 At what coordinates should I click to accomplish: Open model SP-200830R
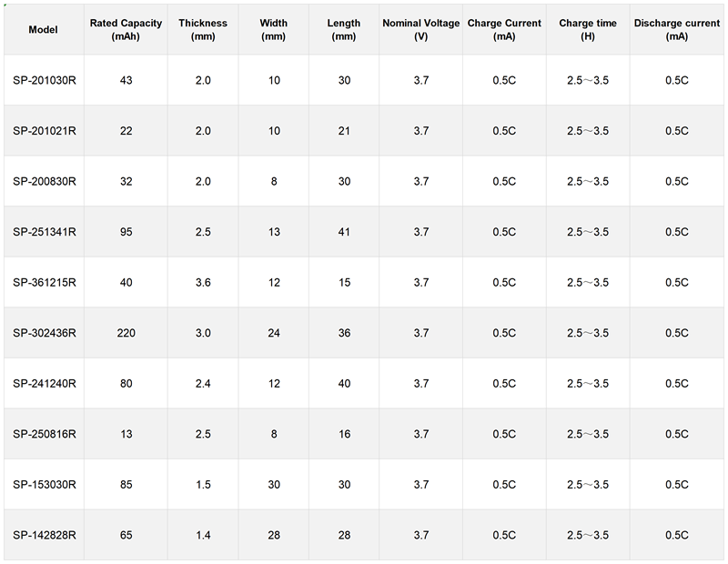coord(44,182)
